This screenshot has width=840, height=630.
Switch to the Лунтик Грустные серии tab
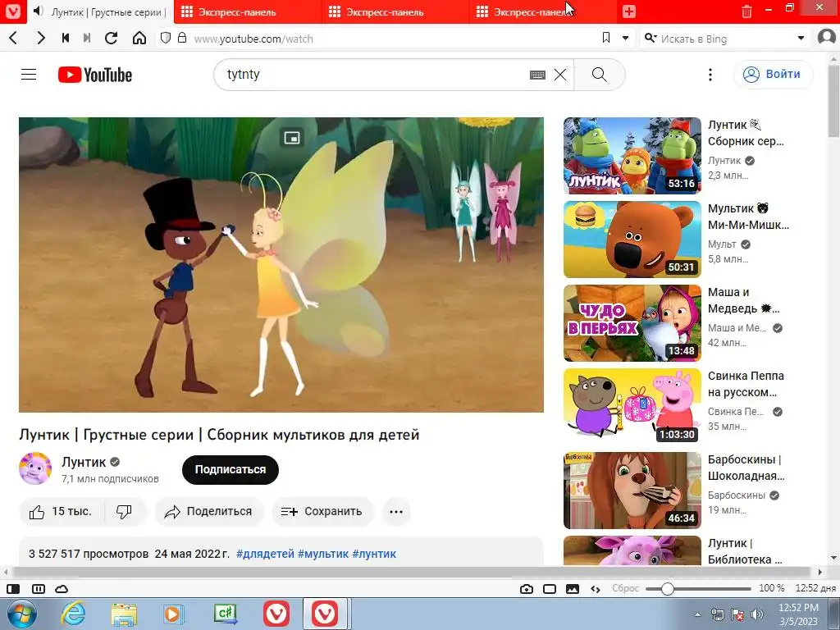click(x=99, y=11)
